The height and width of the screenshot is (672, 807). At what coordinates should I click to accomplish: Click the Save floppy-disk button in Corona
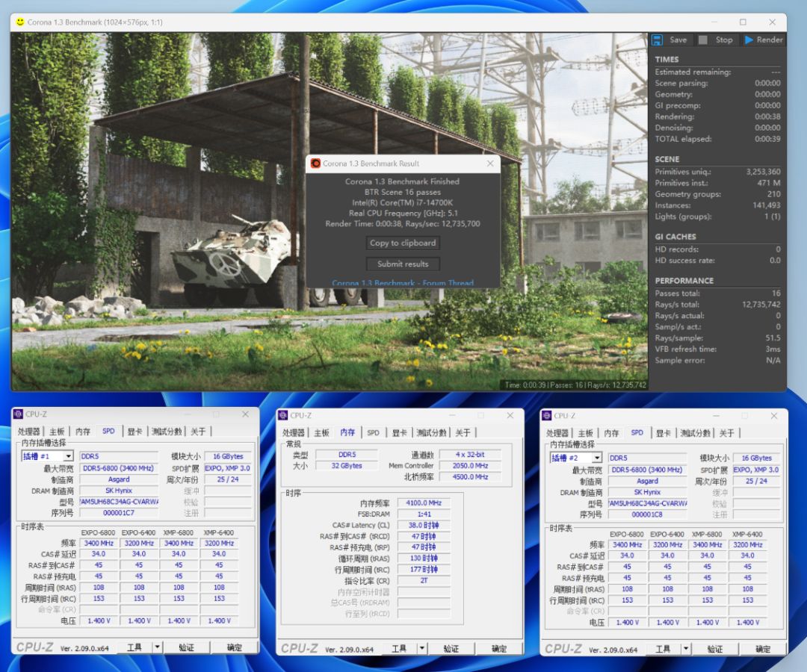(670, 40)
